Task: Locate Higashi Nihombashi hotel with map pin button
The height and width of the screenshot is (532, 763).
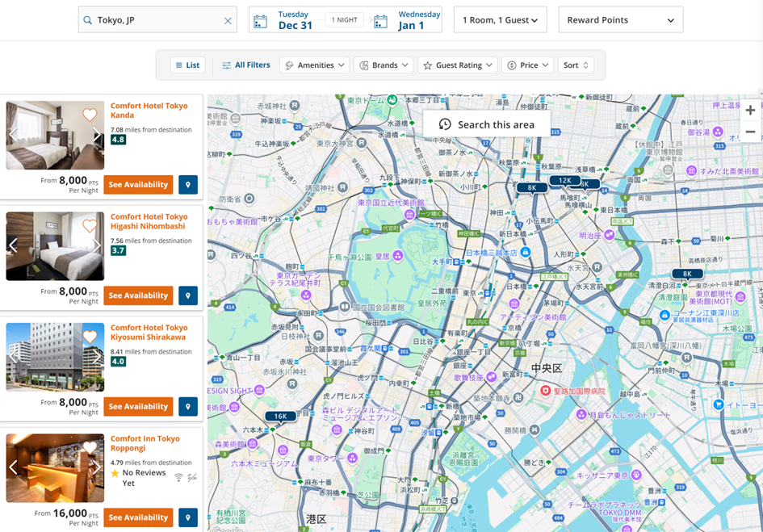Action: 188,295
